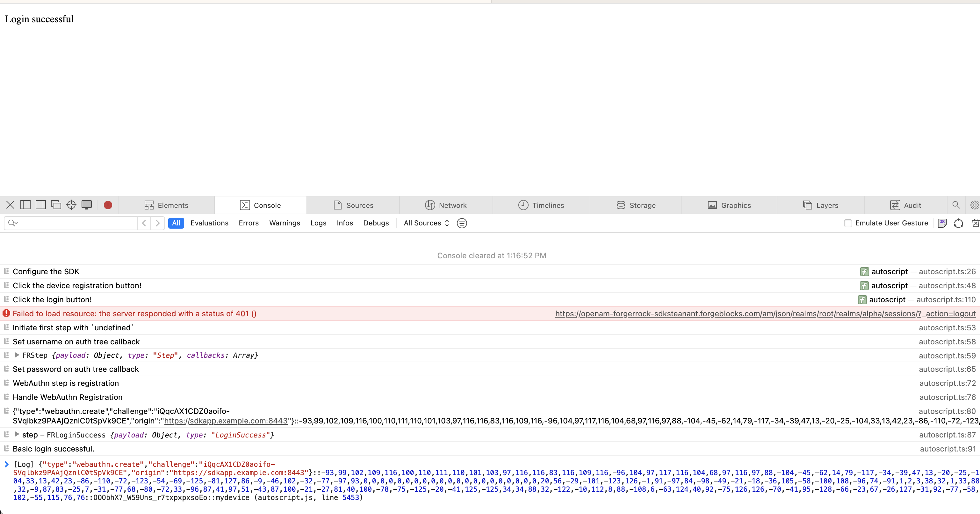Open autoscript.ts:26 source link
The height and width of the screenshot is (514, 980).
(x=947, y=271)
